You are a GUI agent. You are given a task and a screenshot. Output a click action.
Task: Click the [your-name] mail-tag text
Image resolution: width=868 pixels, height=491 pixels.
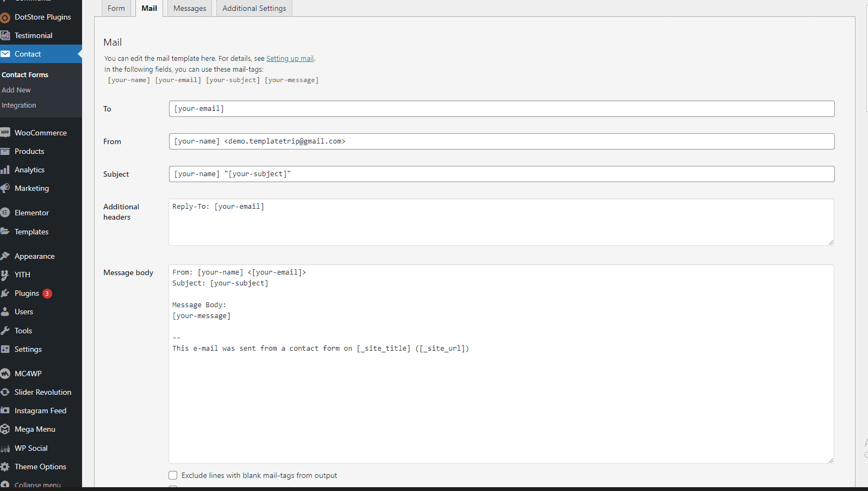tap(129, 80)
